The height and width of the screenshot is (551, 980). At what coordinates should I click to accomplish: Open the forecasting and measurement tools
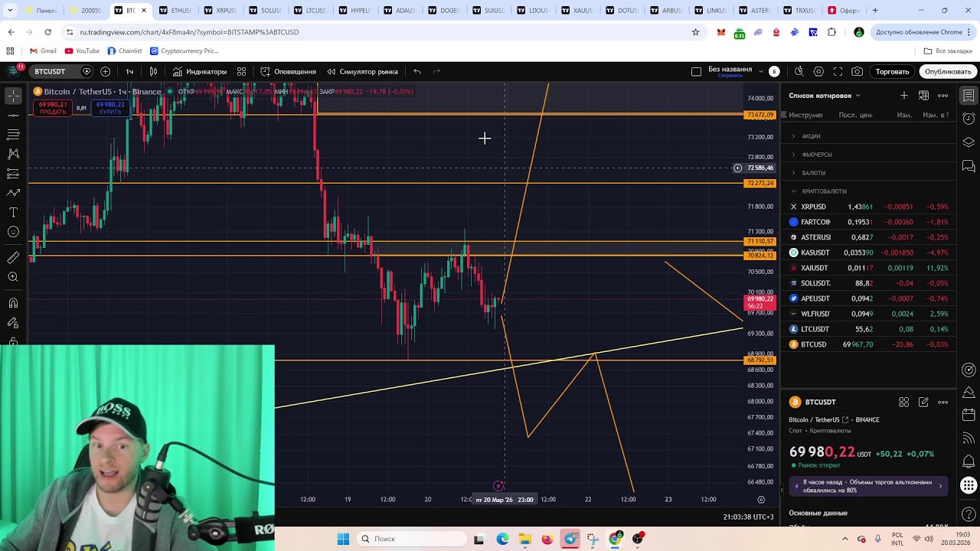[x=13, y=174]
